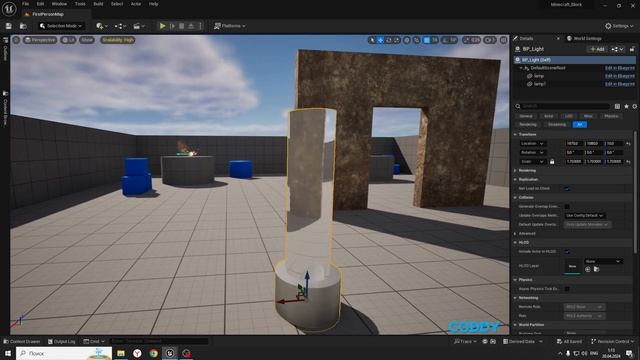Open the Window menu
Image resolution: width=640 pixels, height=360 pixels.
coord(59,4)
